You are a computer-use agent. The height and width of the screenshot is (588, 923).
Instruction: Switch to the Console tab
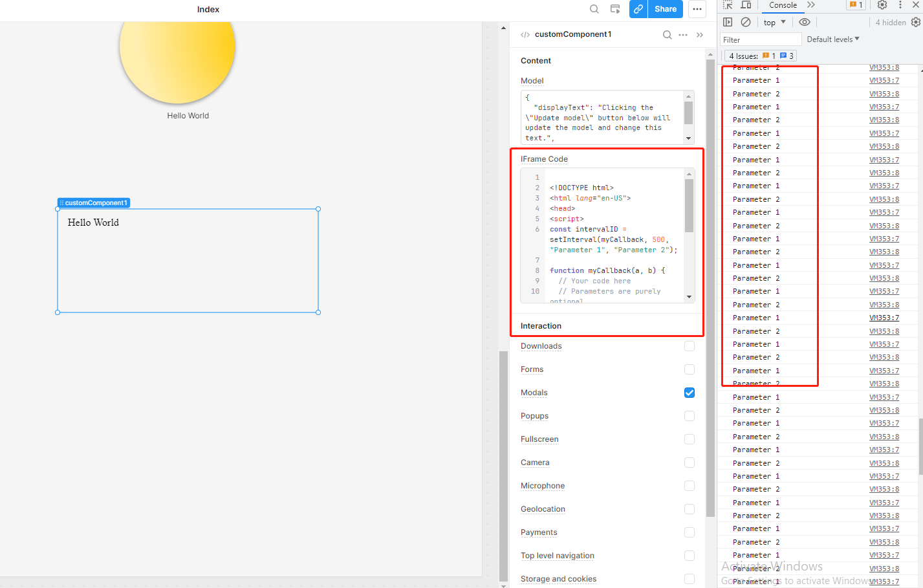click(x=783, y=5)
